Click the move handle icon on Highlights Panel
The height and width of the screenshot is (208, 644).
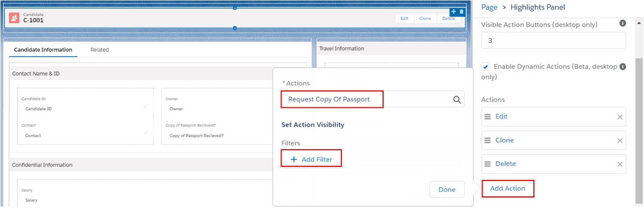(453, 12)
